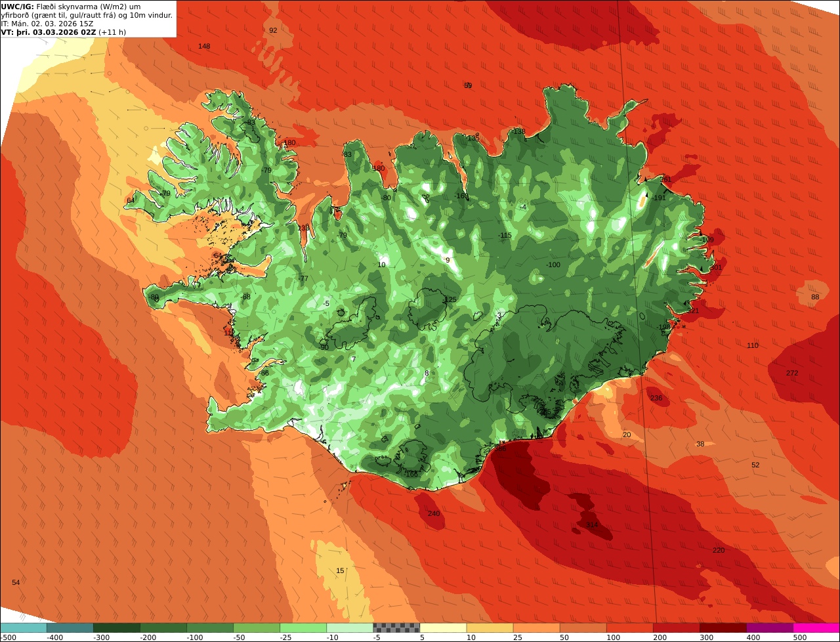
Task: Click the '272' value on the map
Action: click(792, 373)
